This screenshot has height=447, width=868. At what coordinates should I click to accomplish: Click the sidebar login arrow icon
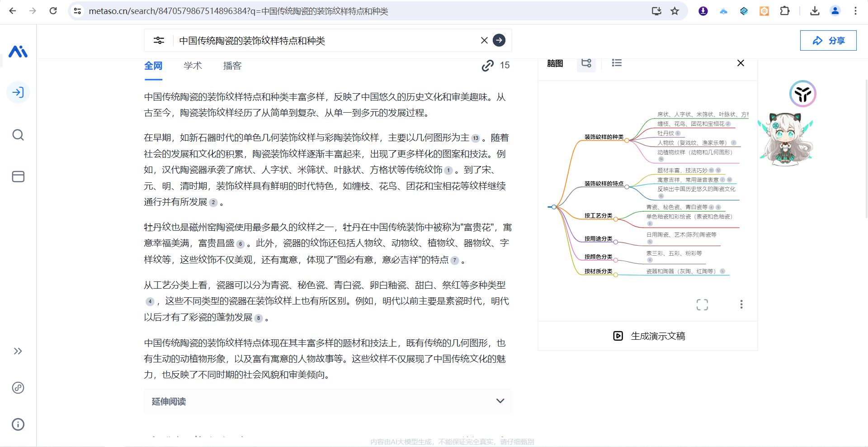pos(18,93)
